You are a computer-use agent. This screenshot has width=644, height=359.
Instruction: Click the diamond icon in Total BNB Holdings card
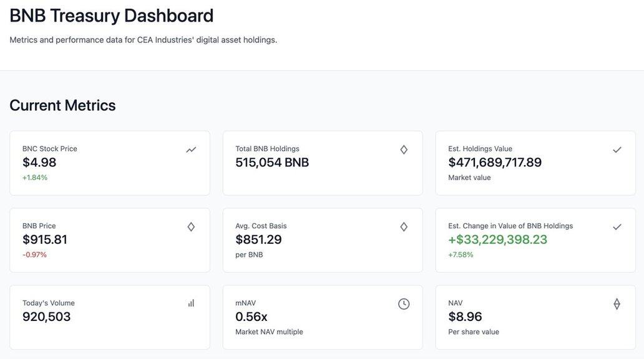coord(404,150)
